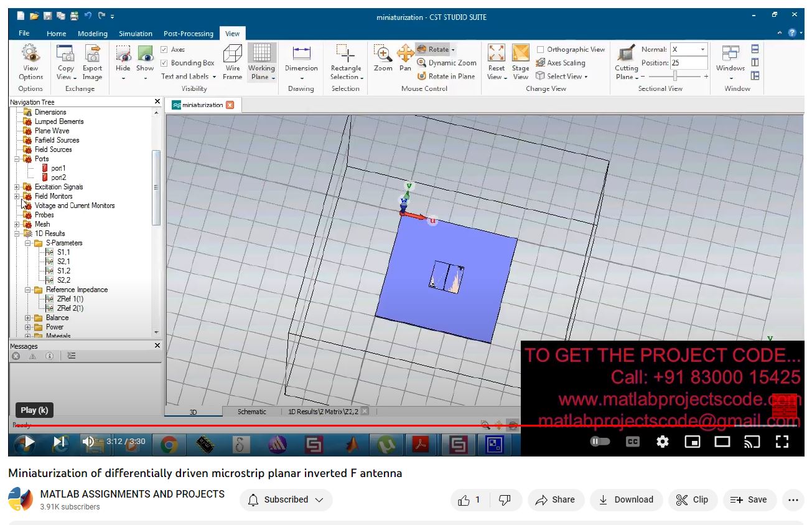This screenshot has width=812, height=525.
Task: Click the red video progress bar
Action: point(311,426)
